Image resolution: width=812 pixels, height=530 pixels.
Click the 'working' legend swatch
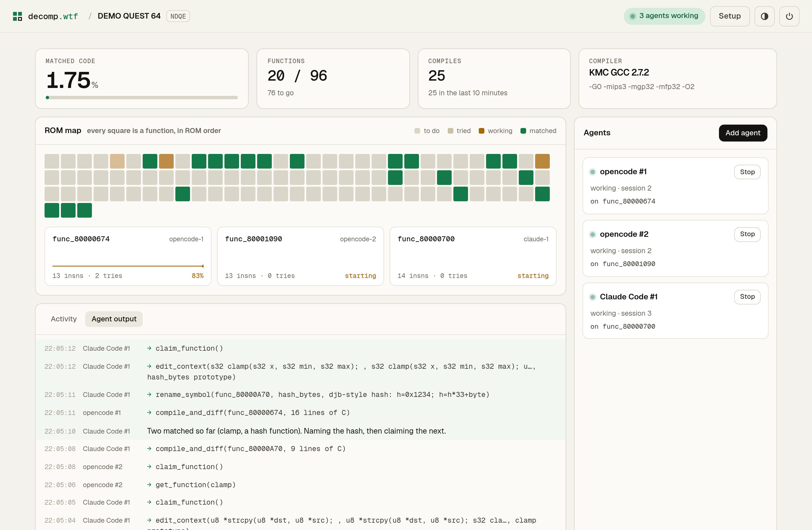point(481,131)
